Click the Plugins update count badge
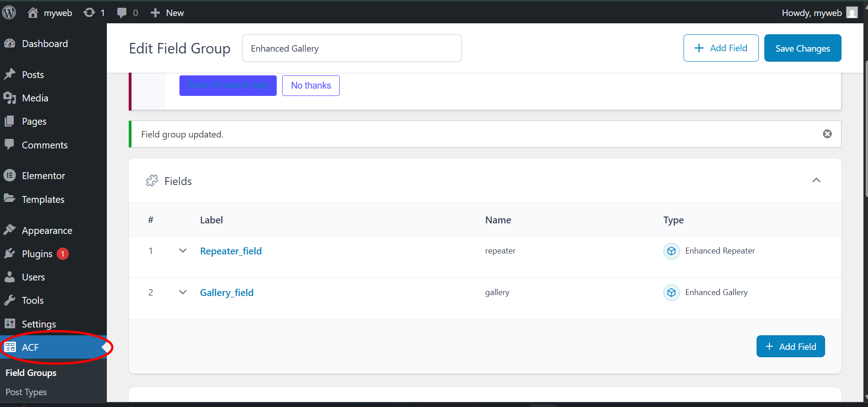This screenshot has width=868, height=407. (63, 254)
